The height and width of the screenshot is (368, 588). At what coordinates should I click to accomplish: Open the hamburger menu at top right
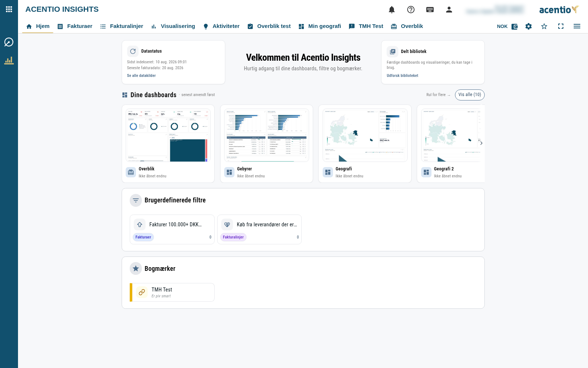tap(577, 26)
